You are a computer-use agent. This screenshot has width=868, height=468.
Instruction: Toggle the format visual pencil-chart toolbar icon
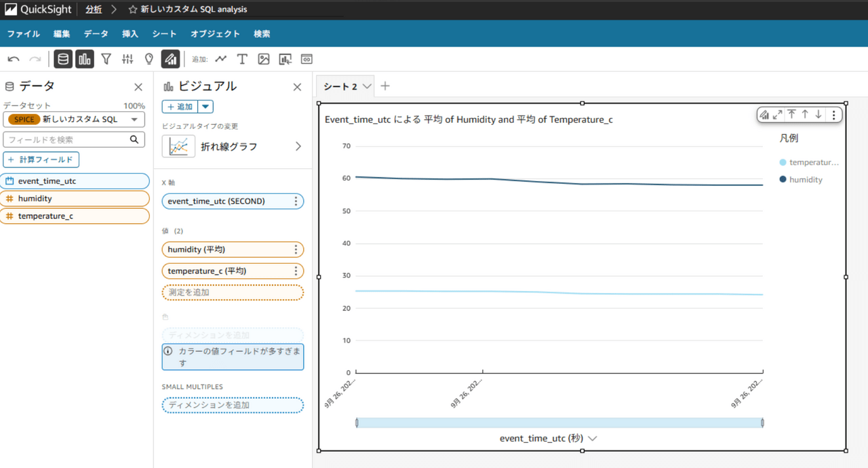point(170,60)
